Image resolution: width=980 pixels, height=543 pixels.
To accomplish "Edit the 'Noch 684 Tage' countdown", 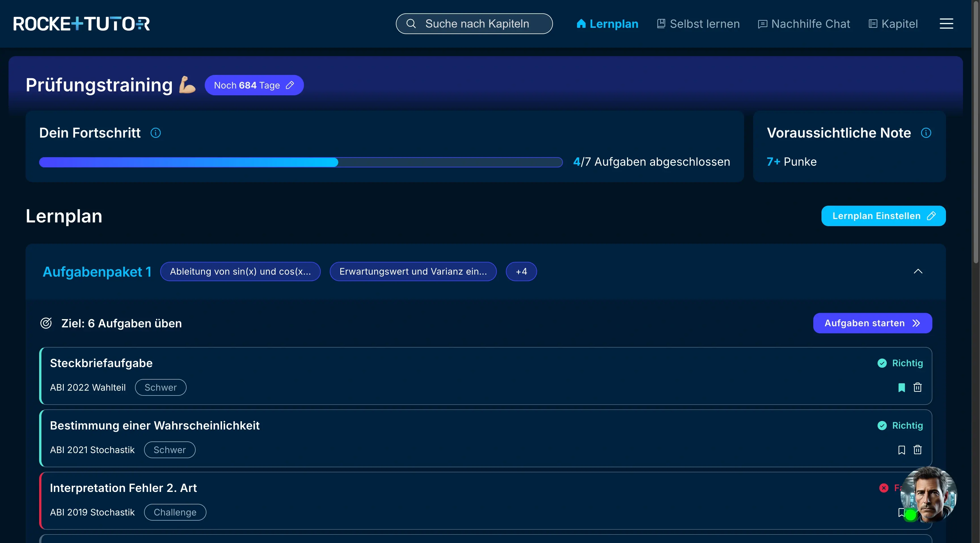I will (254, 85).
